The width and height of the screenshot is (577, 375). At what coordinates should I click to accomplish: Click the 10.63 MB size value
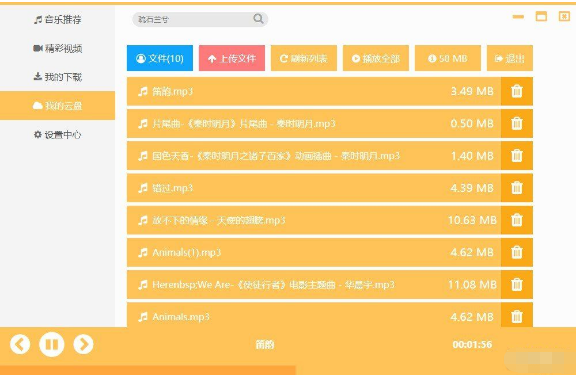pos(472,220)
